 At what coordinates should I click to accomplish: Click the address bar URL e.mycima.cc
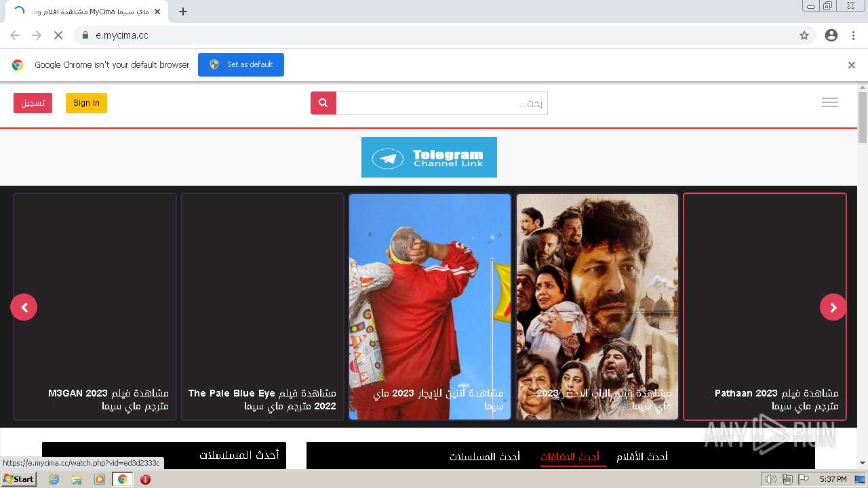(x=122, y=35)
